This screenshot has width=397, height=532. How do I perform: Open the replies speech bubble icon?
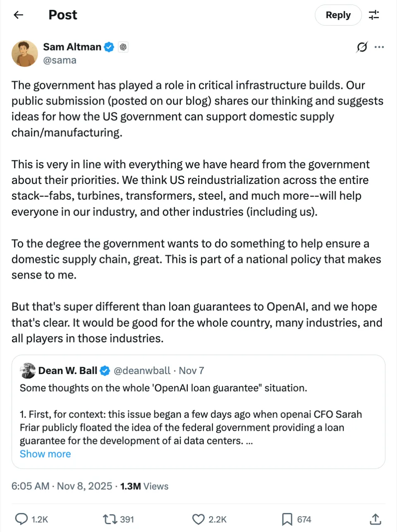click(21, 519)
